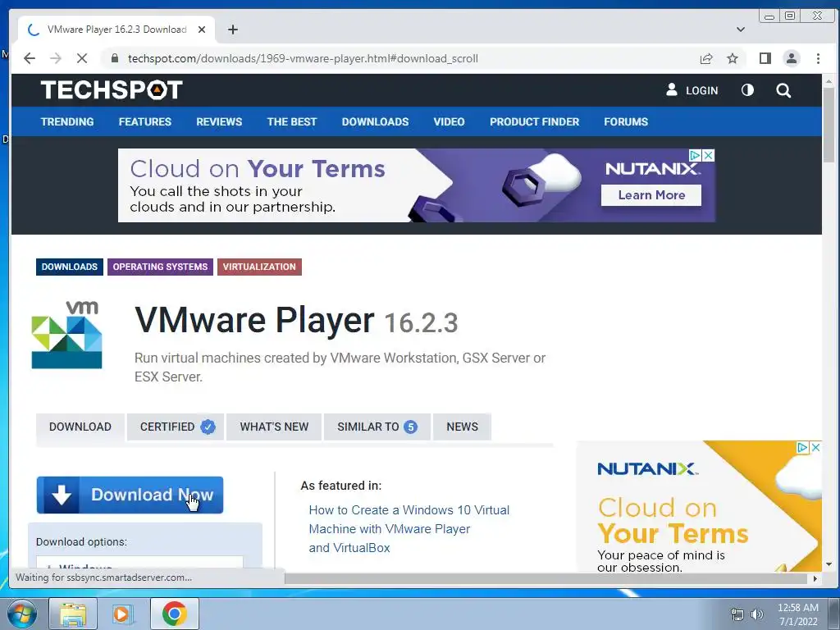Viewport: 840px width, 630px height.
Task: Open the TRENDING menu
Action: [x=67, y=121]
